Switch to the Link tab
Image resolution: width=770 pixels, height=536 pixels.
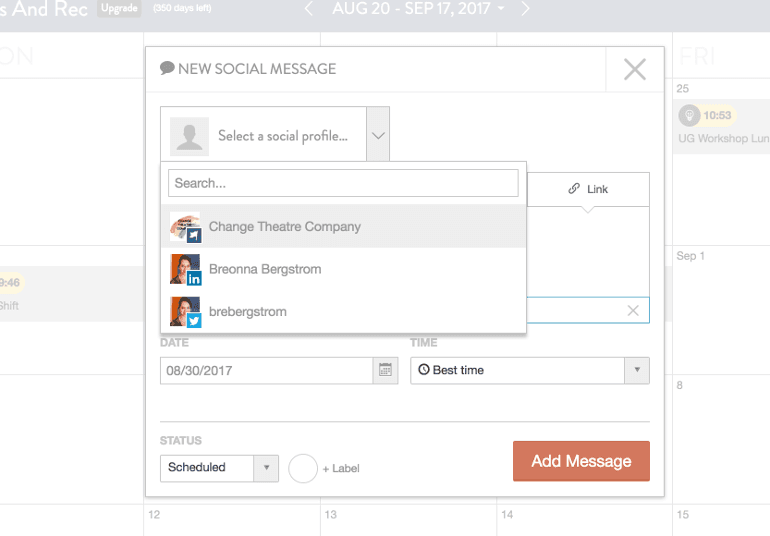[x=588, y=189]
